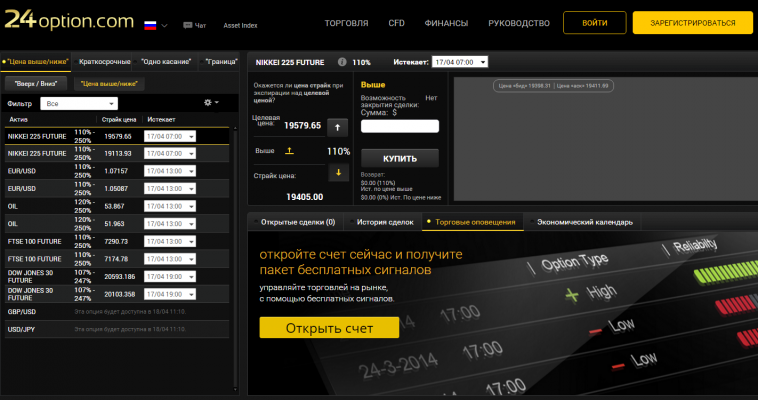Screen dimensions: 758x400
Task: Open expiry dropdown for FTSE 7290.73 row
Action: [170, 241]
